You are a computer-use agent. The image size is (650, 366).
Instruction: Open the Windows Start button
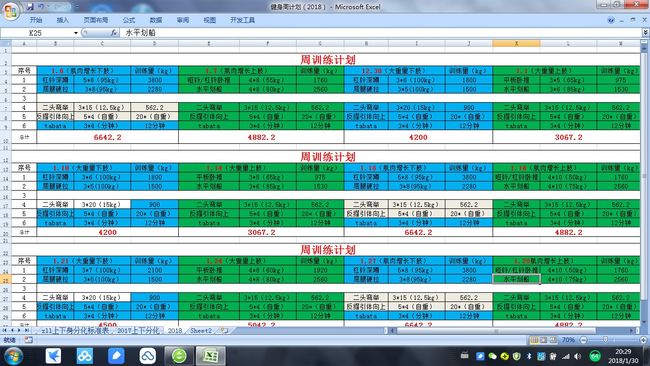coord(13,356)
